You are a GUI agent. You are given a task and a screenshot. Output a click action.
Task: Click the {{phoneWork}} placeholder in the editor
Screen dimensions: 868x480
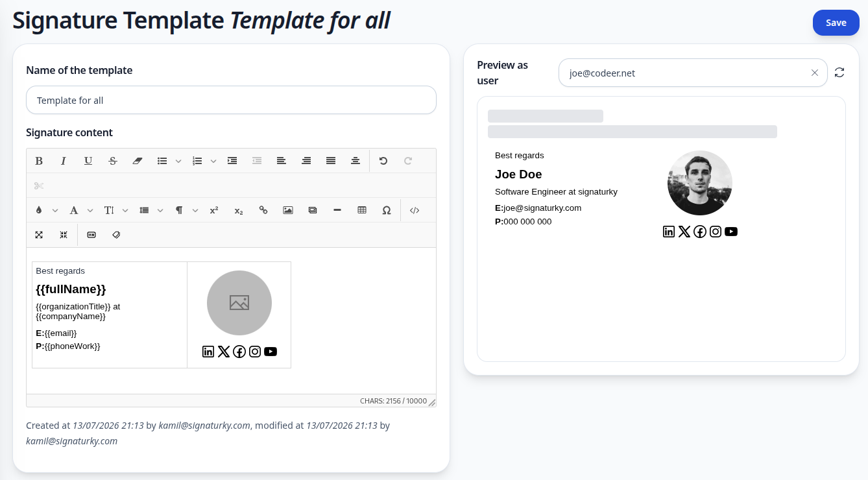[73, 346]
